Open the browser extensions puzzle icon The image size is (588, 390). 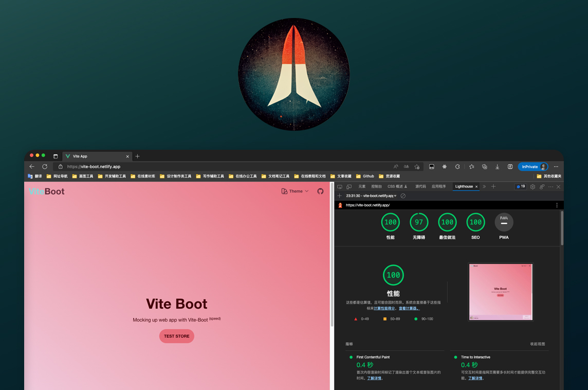pyautogui.click(x=457, y=167)
